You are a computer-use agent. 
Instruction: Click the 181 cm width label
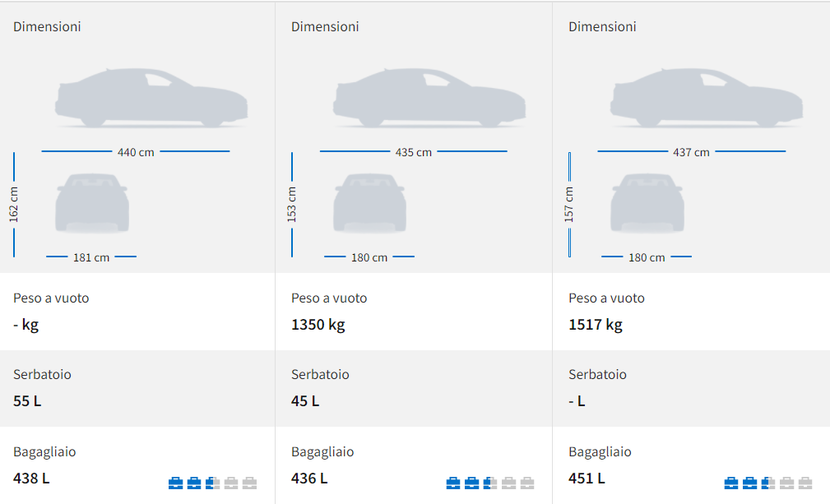pyautogui.click(x=91, y=257)
